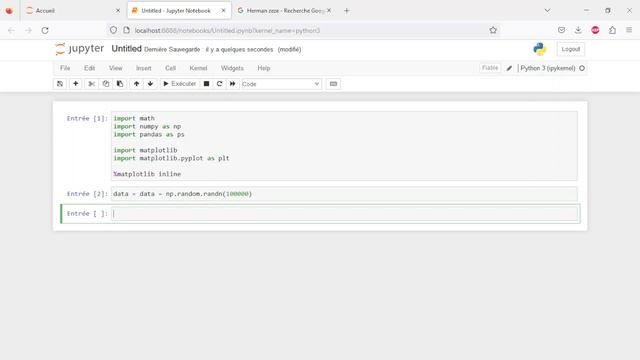
Task: Open the downloads panel icon
Action: (x=578, y=30)
